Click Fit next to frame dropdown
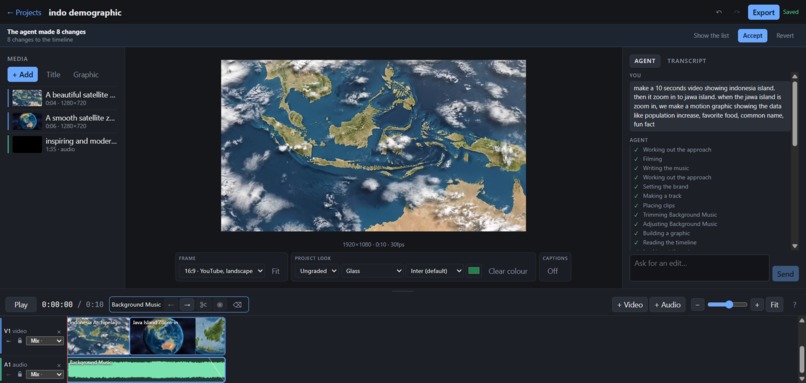The height and width of the screenshot is (383, 806). tap(276, 271)
